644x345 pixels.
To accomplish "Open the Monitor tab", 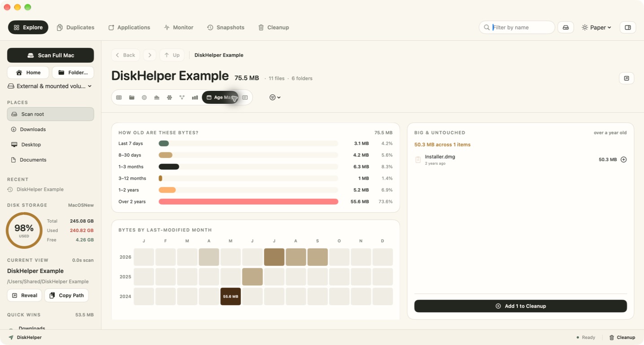I will (x=179, y=27).
